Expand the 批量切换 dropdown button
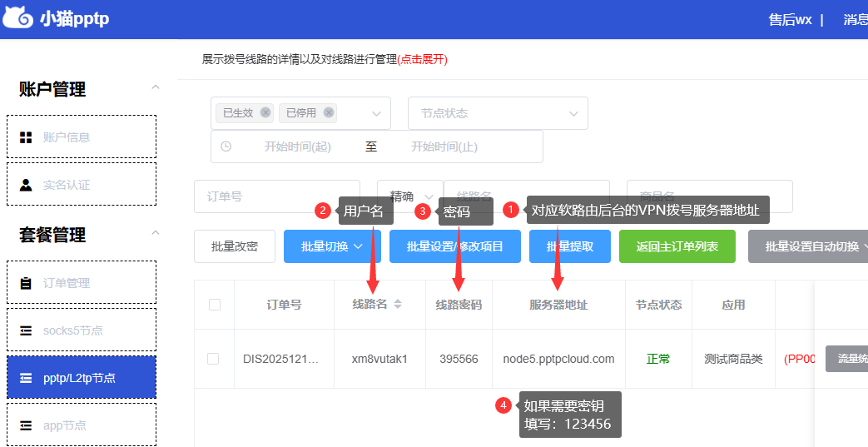Image resolution: width=868 pixels, height=447 pixels. 331,246
